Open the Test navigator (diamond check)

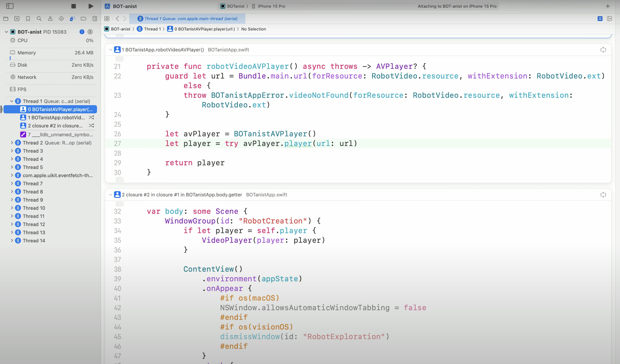click(61, 19)
